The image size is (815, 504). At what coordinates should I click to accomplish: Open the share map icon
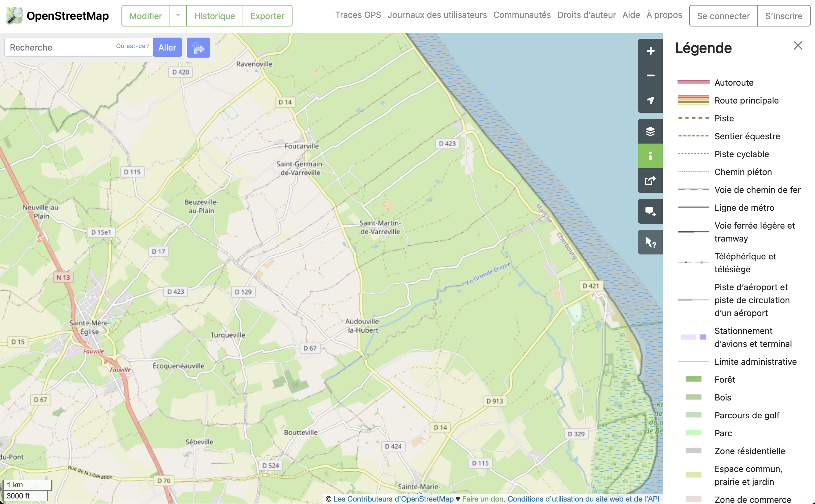click(650, 181)
